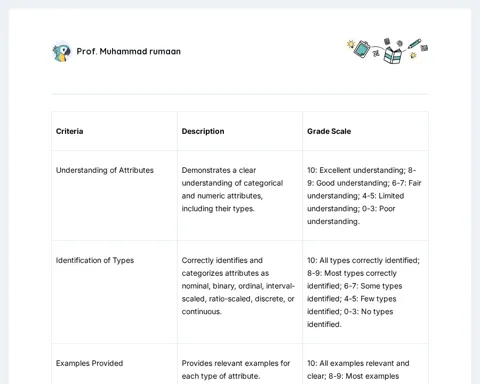Click the open book doodle icon
Image resolution: width=480 pixels, height=384 pixels.
[392, 55]
